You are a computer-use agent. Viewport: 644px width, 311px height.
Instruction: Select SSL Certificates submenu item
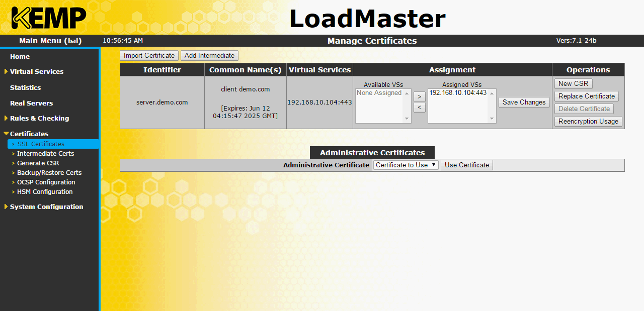41,144
